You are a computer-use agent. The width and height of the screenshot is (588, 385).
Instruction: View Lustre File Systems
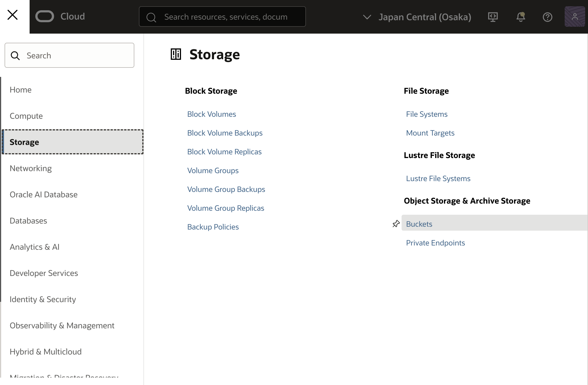(438, 178)
